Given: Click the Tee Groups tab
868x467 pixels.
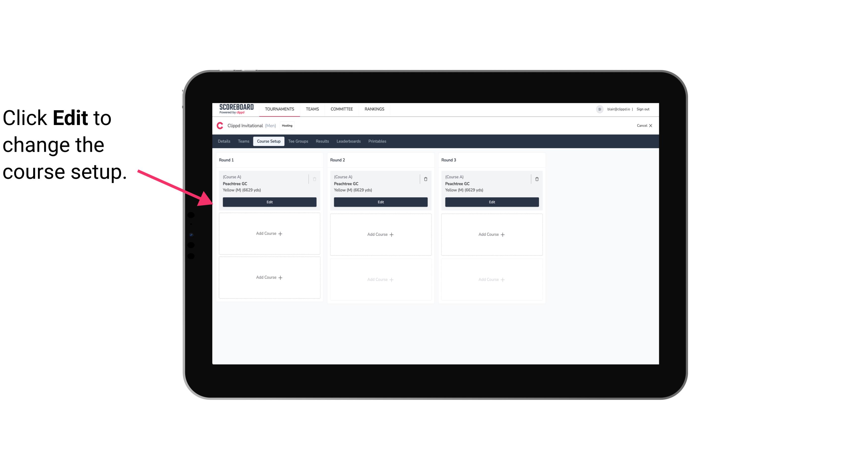Looking at the screenshot, I should point(298,141).
